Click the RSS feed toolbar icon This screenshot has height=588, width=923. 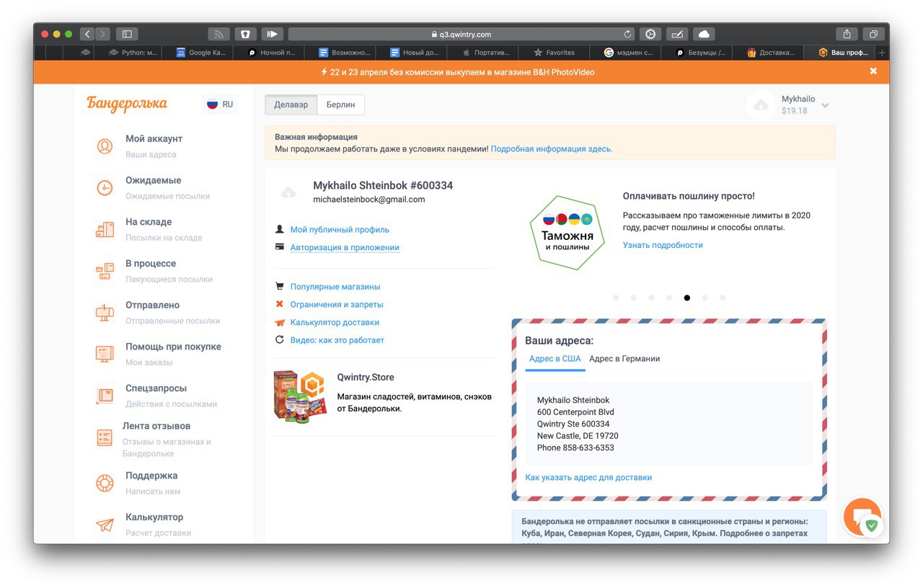(218, 34)
